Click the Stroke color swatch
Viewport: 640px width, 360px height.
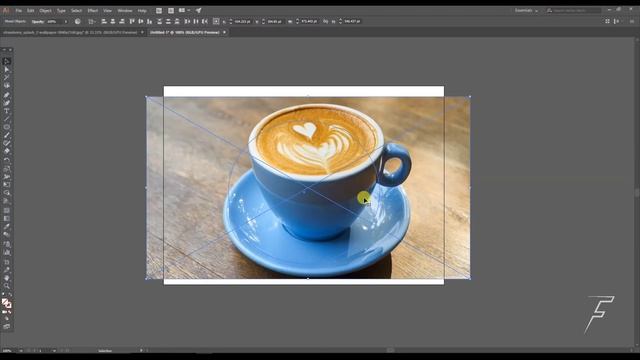[x=8, y=305]
